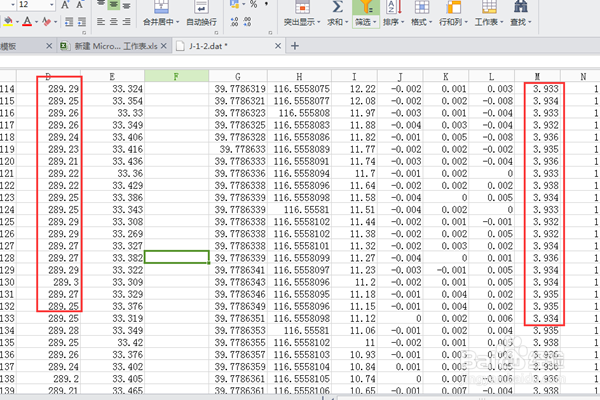Image resolution: width=600 pixels, height=400 pixels.
Task: Close the J-1-2.dat tab
Action: [278, 46]
